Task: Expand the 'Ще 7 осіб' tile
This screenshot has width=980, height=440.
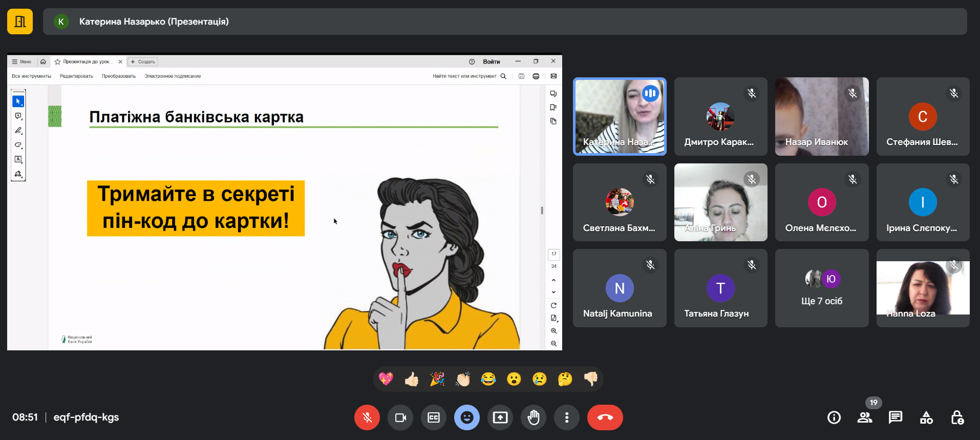Action: pos(821,288)
